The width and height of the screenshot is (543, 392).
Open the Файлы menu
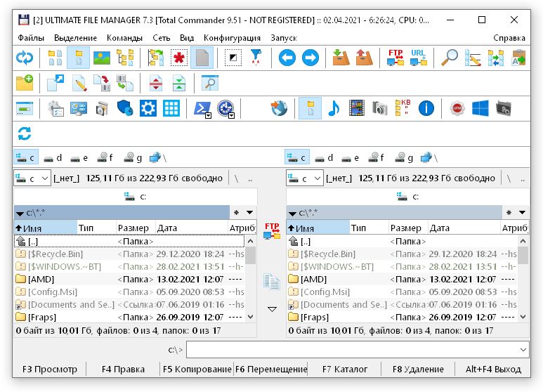pos(31,38)
